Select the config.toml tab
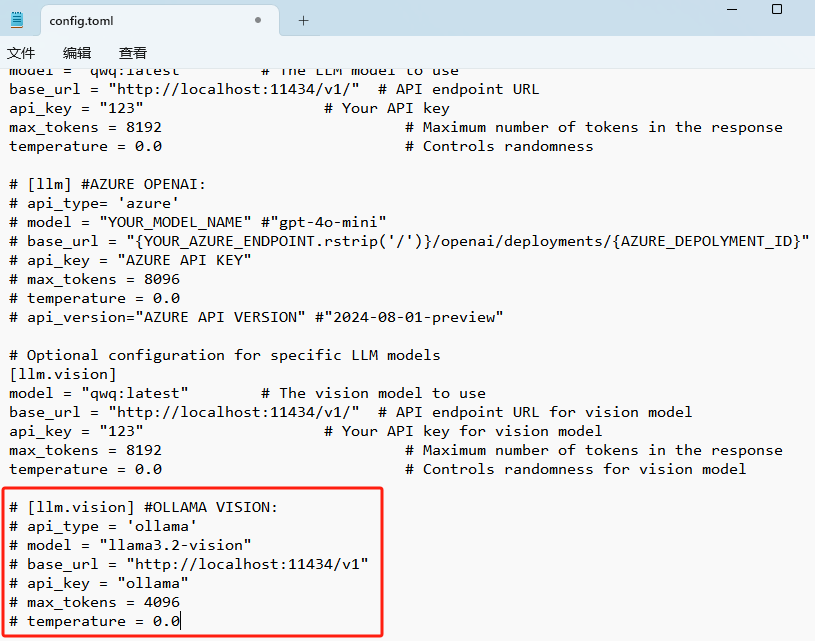815x641 pixels. click(160, 21)
